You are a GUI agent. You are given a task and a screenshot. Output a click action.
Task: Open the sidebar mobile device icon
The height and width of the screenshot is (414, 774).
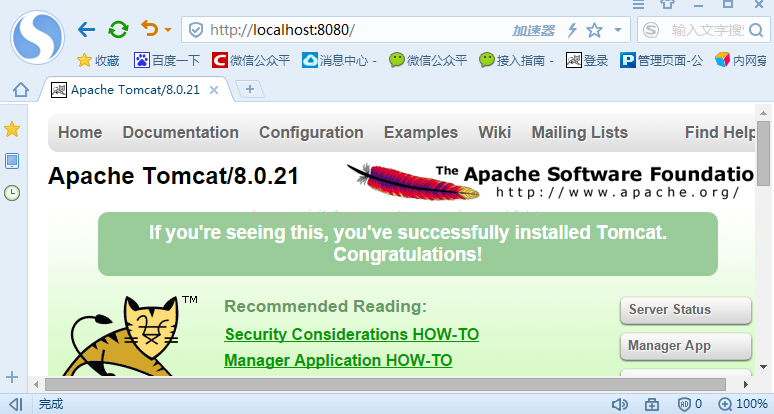pyautogui.click(x=12, y=161)
